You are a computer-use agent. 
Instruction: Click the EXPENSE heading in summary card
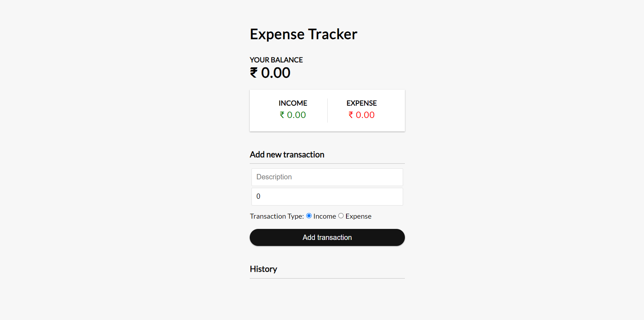click(361, 103)
